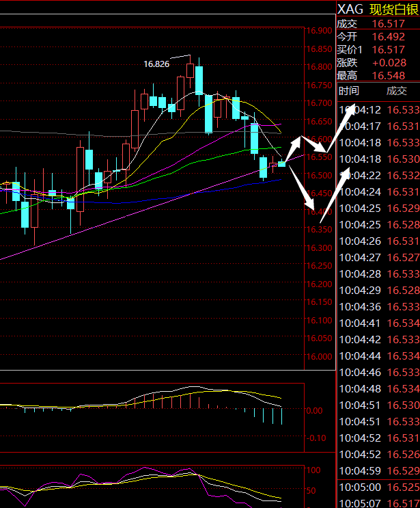Select the 10:04:25 tick row priced 16.529
Screen dimensions: 420x508
click(x=378, y=209)
